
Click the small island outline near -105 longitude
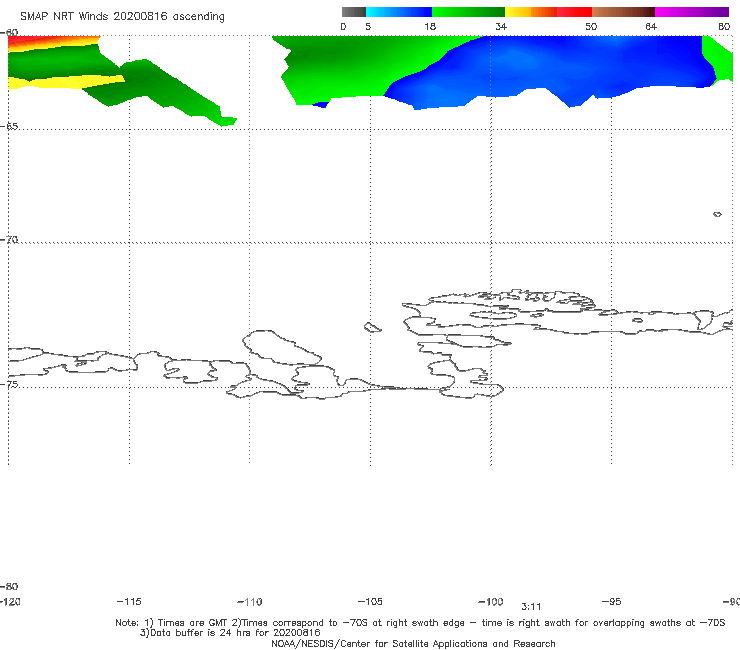point(372,327)
